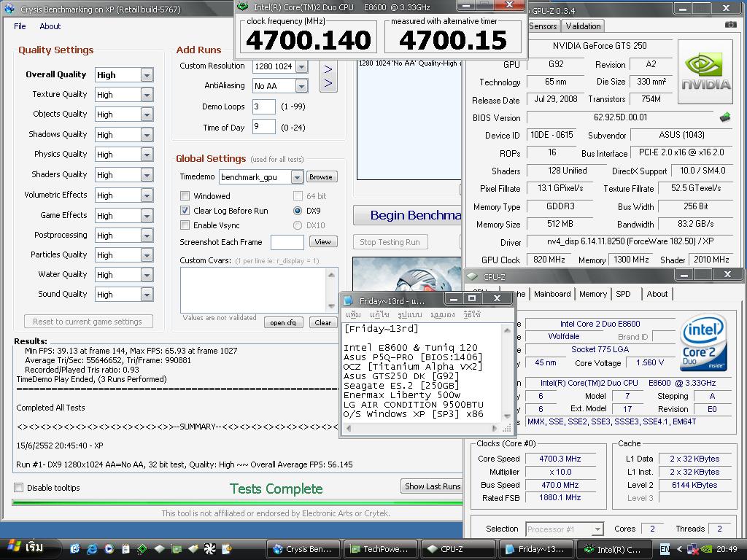Switch to GPU-Z Validation tab

(x=583, y=26)
